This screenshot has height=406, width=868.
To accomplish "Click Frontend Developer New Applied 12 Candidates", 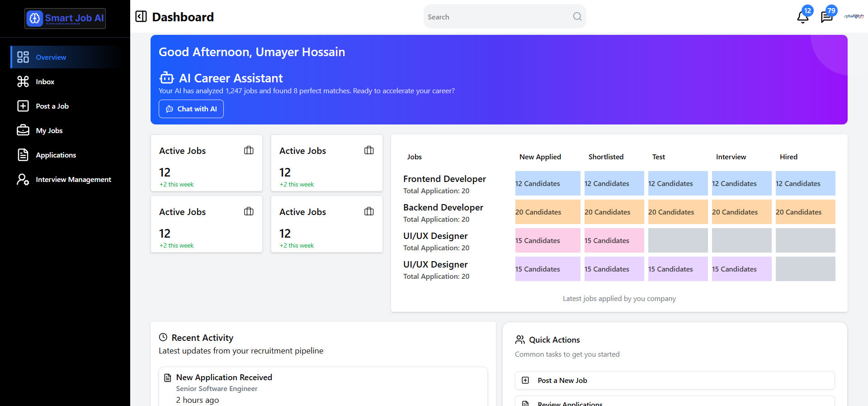I will [548, 183].
